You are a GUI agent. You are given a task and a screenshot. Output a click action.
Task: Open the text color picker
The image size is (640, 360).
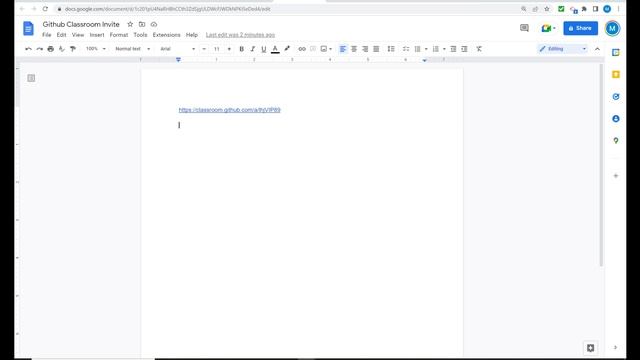[276, 49]
